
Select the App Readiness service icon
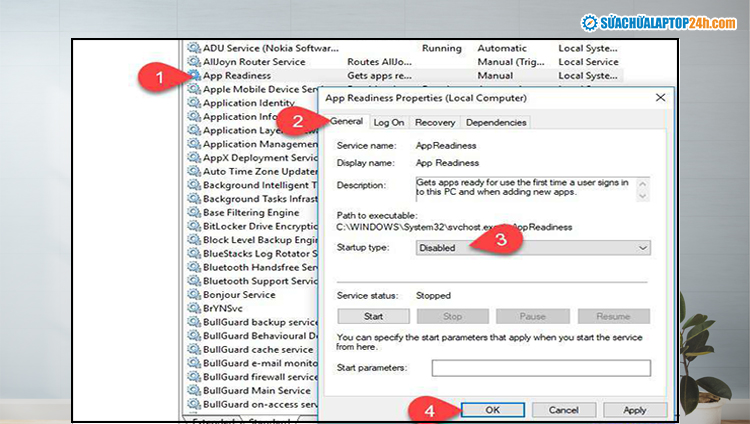tap(194, 76)
